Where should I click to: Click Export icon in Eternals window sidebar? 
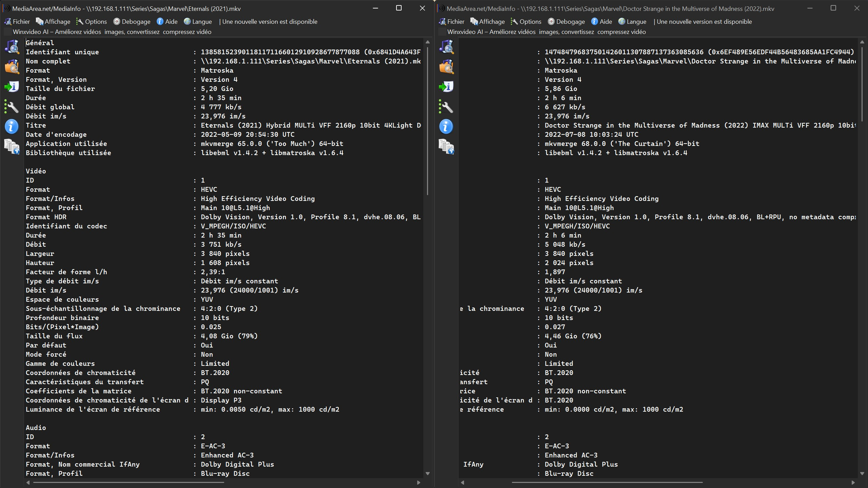click(x=12, y=87)
